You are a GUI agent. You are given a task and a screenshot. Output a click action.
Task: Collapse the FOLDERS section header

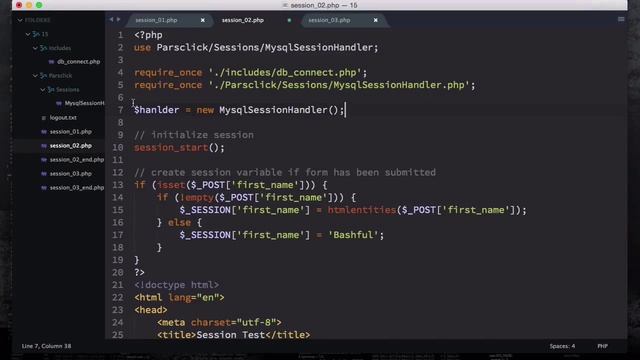(x=20, y=20)
